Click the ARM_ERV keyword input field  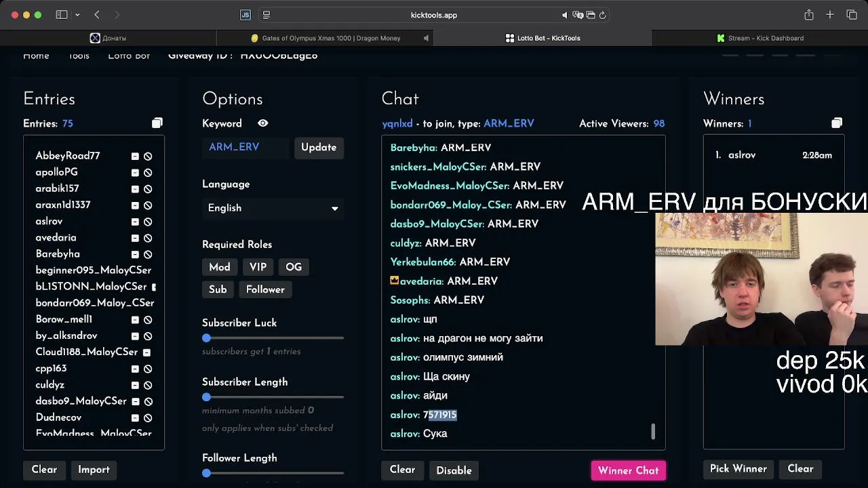(245, 147)
